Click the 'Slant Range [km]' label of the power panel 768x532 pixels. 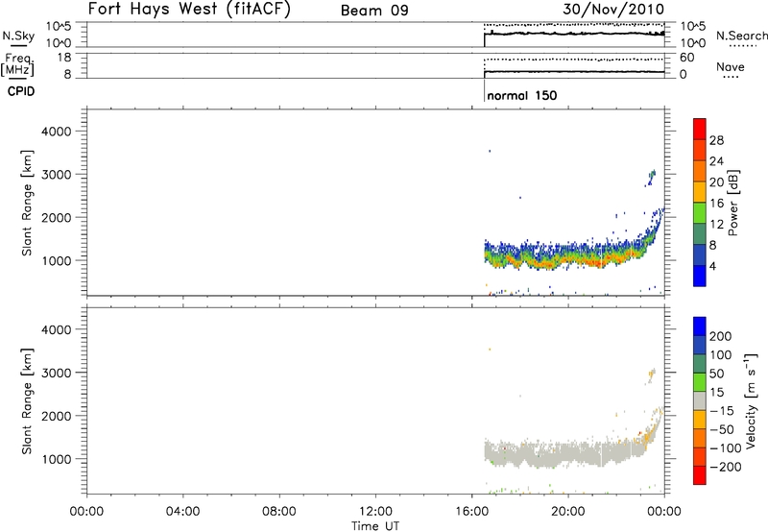pos(27,203)
